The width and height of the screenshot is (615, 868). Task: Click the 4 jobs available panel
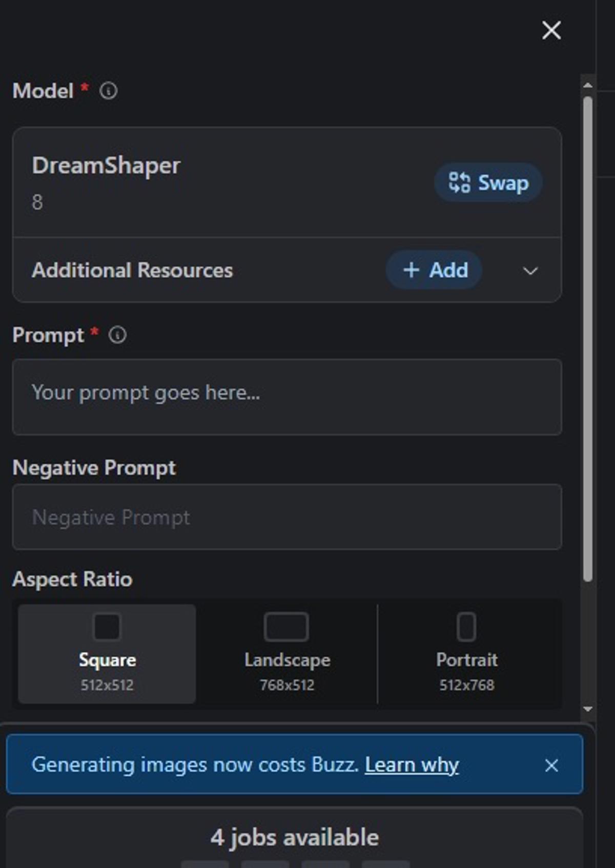[295, 837]
